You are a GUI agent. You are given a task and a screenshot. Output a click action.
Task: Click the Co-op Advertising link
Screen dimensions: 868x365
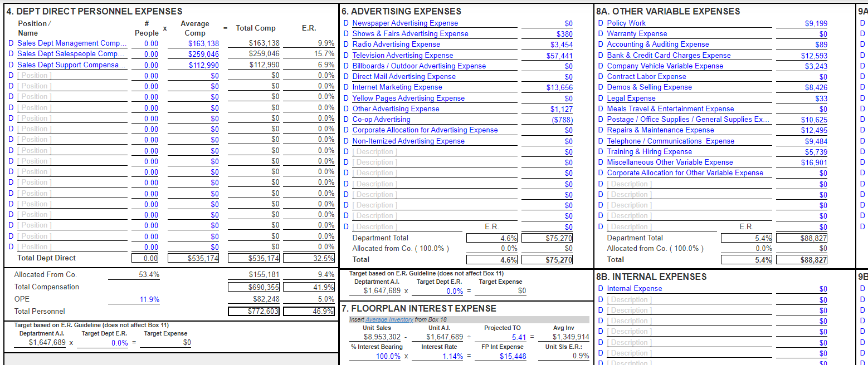coord(381,119)
